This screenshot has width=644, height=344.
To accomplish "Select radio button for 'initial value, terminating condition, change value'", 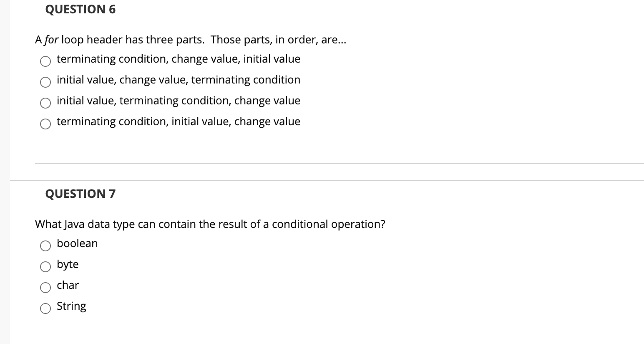I will pyautogui.click(x=45, y=103).
